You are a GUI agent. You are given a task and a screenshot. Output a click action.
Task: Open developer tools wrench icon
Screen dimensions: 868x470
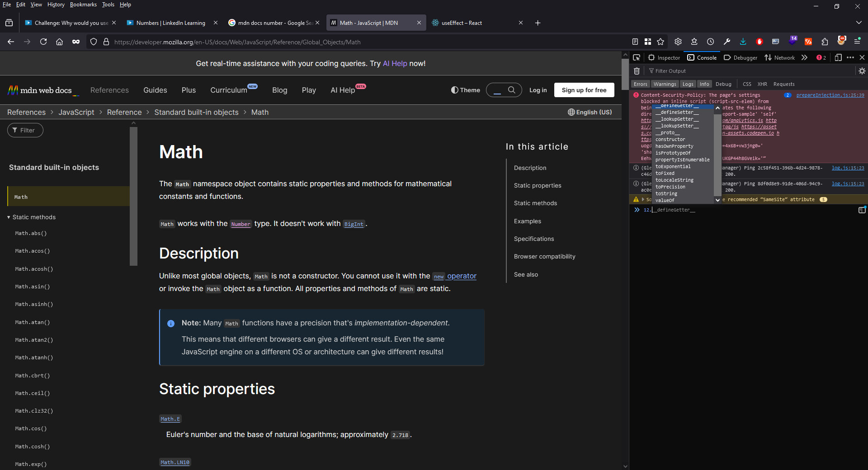pyautogui.click(x=727, y=42)
